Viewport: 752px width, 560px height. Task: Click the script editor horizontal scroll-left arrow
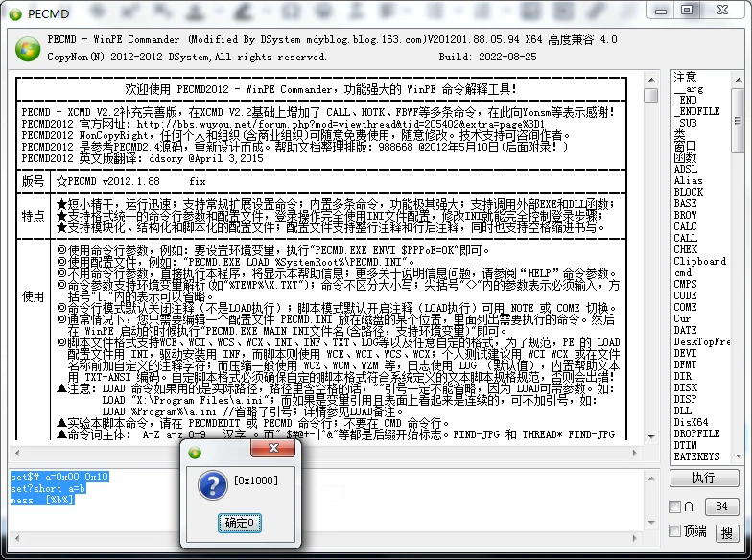pyautogui.click(x=17, y=538)
